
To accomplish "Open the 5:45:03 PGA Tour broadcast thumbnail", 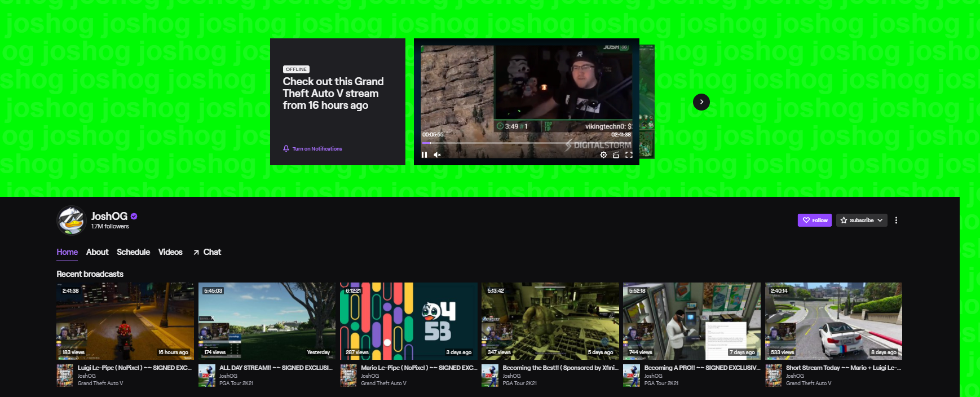I will [267, 321].
